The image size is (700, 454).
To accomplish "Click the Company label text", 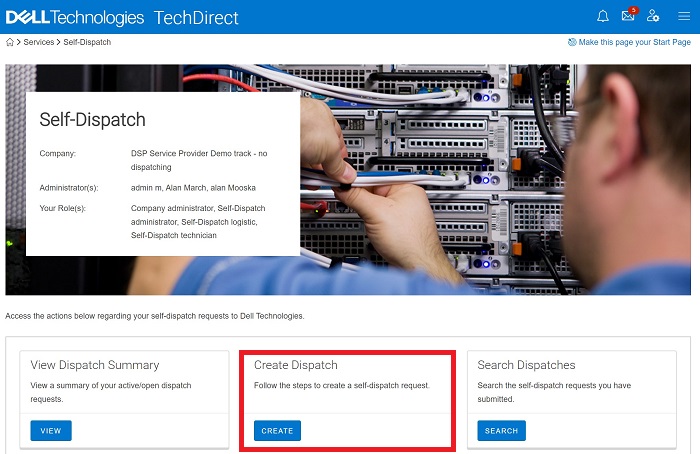I will [58, 154].
